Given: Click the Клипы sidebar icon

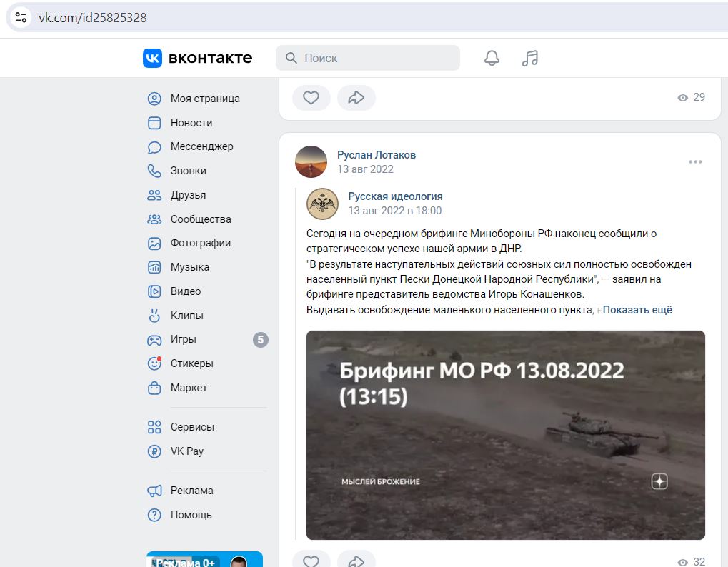Looking at the screenshot, I should 154,316.
